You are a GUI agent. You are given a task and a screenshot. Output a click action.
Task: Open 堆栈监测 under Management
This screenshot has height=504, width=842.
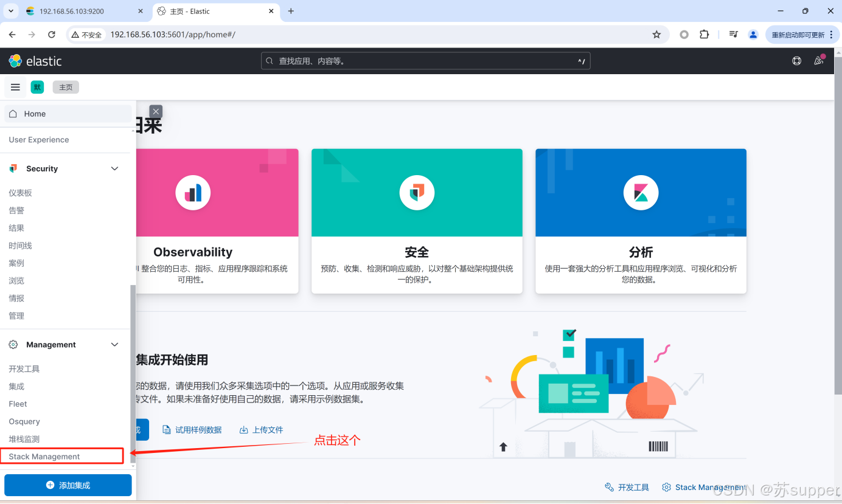[x=24, y=440]
